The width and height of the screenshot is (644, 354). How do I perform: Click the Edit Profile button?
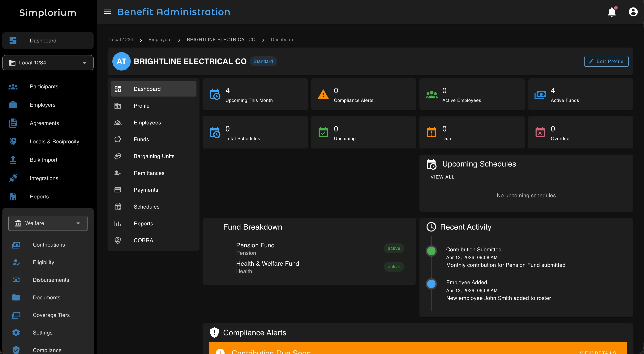(606, 61)
